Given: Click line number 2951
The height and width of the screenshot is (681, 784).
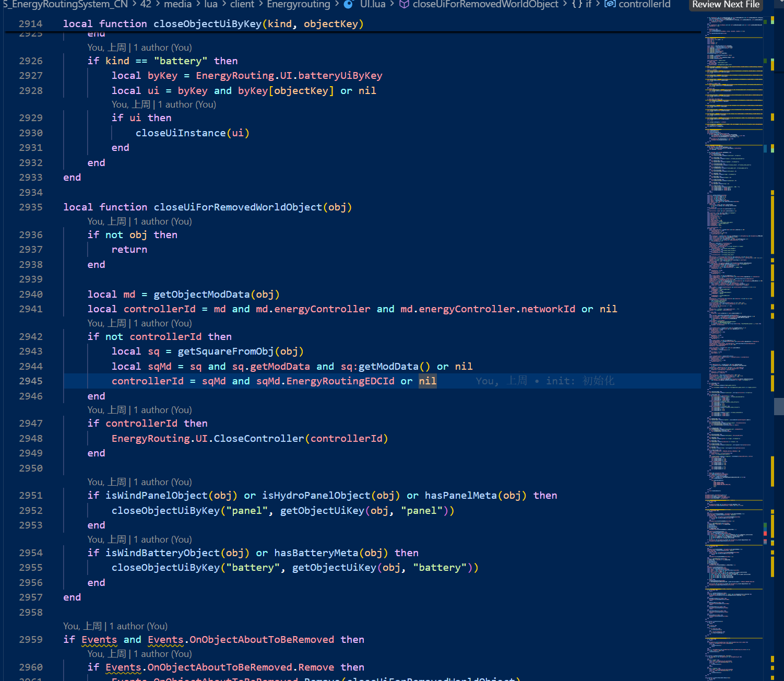Looking at the screenshot, I should tap(31, 496).
